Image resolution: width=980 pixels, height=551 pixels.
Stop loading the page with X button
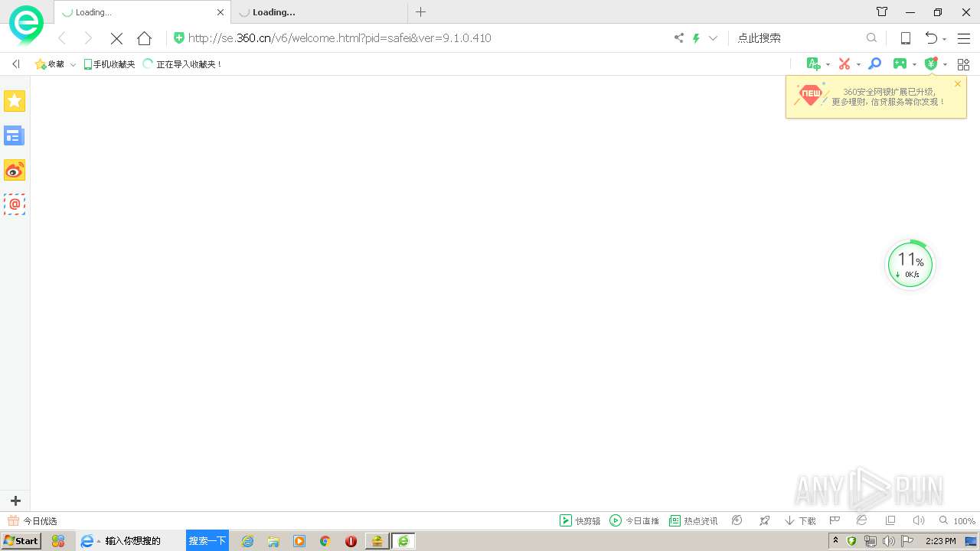(x=116, y=38)
